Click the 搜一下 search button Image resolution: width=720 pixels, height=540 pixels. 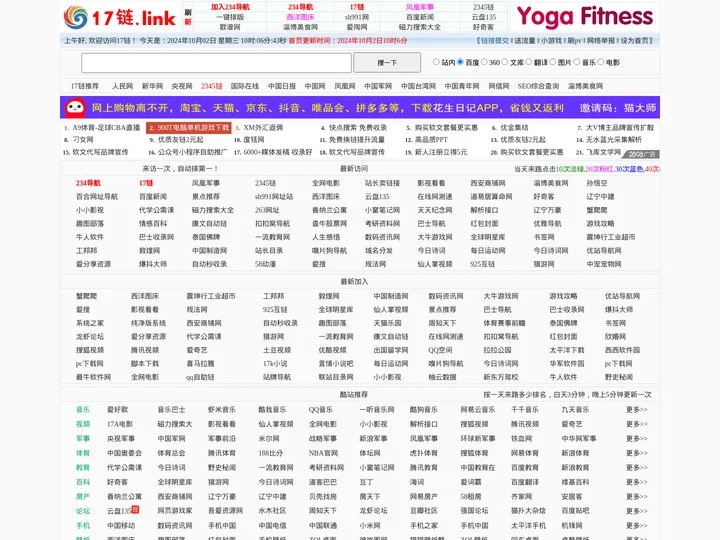click(x=387, y=62)
